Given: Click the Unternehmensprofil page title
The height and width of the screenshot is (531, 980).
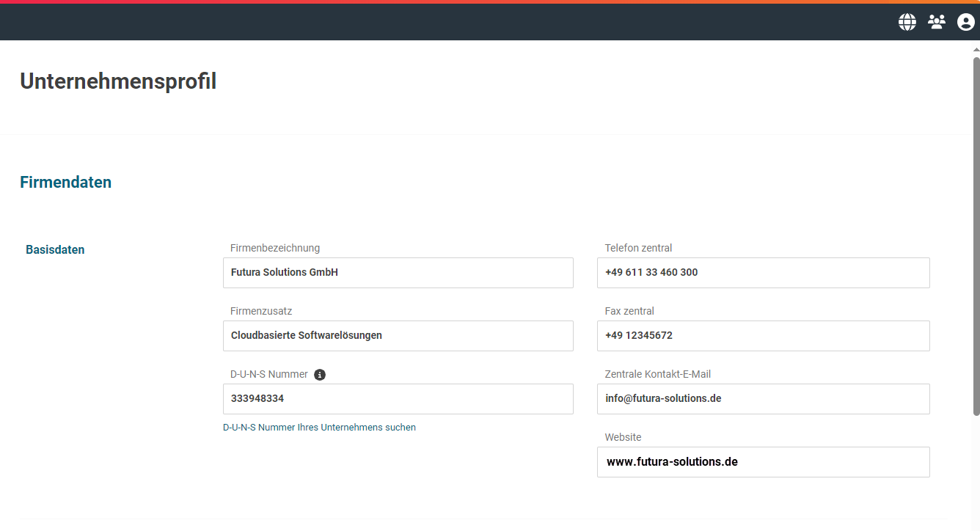Looking at the screenshot, I should (118, 81).
